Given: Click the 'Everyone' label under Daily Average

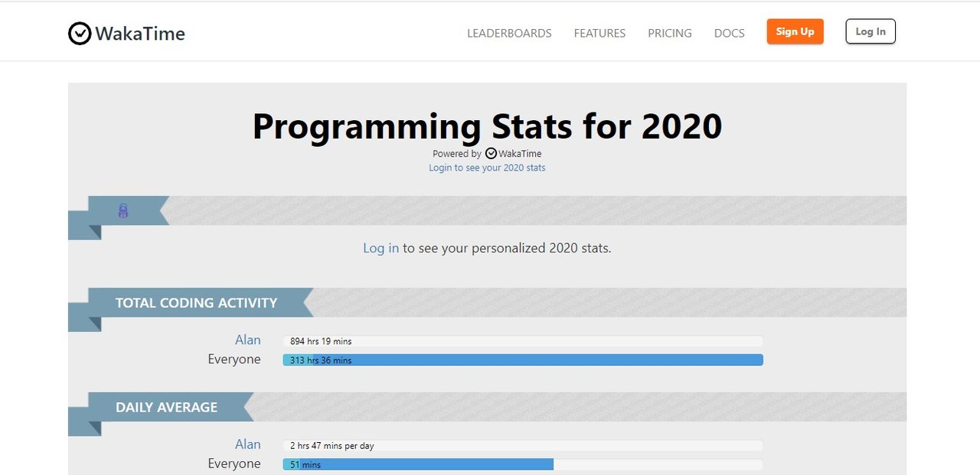Looking at the screenshot, I should pyautogui.click(x=234, y=464).
